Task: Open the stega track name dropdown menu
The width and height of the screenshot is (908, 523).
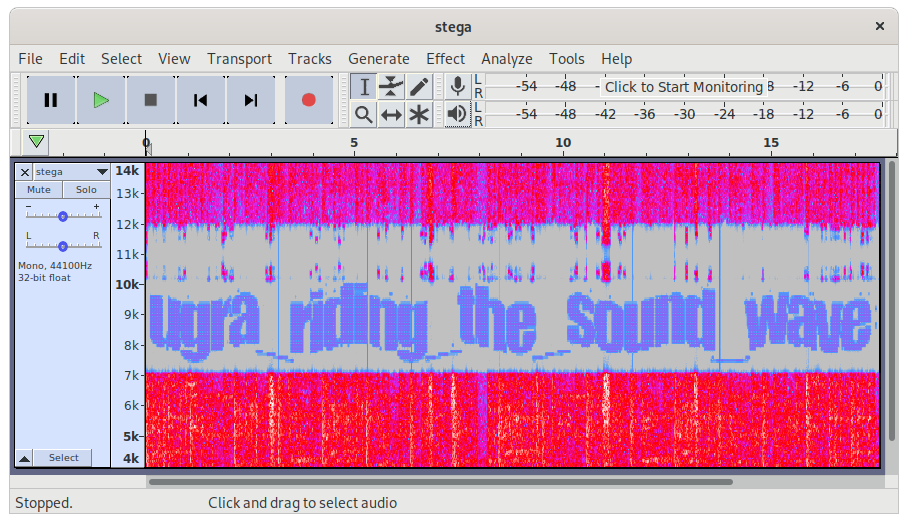Action: [71, 172]
